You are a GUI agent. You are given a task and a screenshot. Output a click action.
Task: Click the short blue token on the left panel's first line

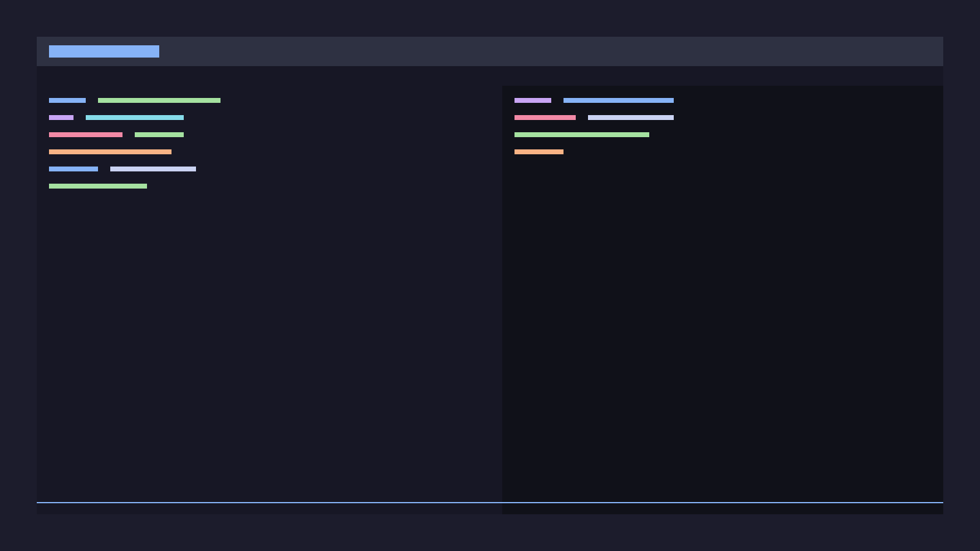67,100
